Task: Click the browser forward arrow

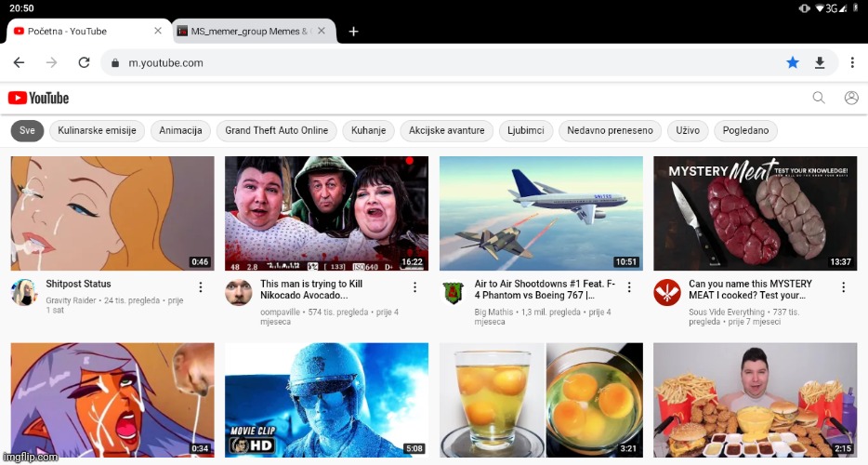Action: point(51,62)
